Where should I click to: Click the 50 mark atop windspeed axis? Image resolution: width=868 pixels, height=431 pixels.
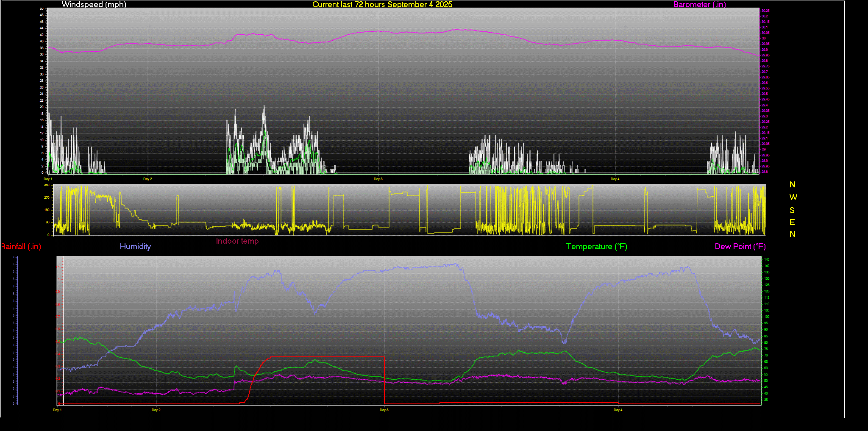tap(42, 8)
